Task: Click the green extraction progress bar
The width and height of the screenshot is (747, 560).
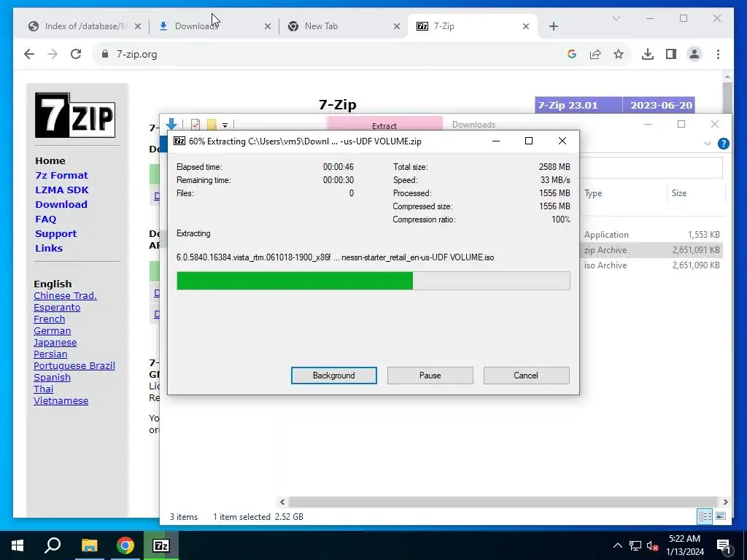Action: 373,281
